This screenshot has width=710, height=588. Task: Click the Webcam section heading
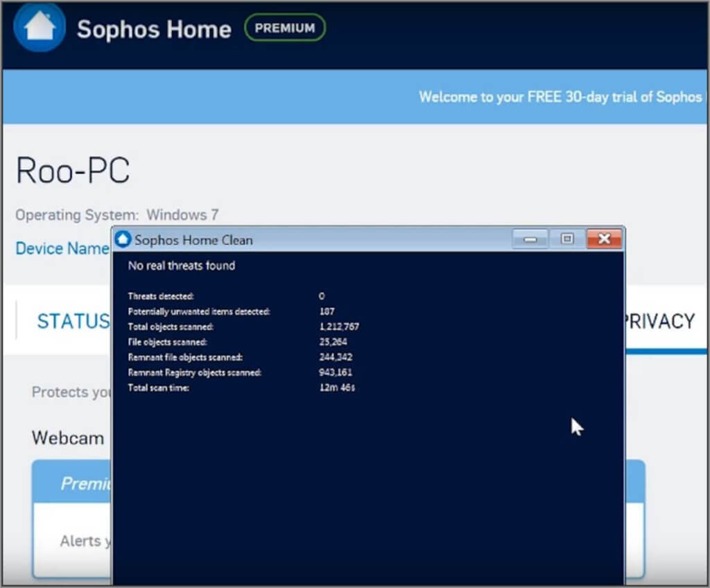68,438
